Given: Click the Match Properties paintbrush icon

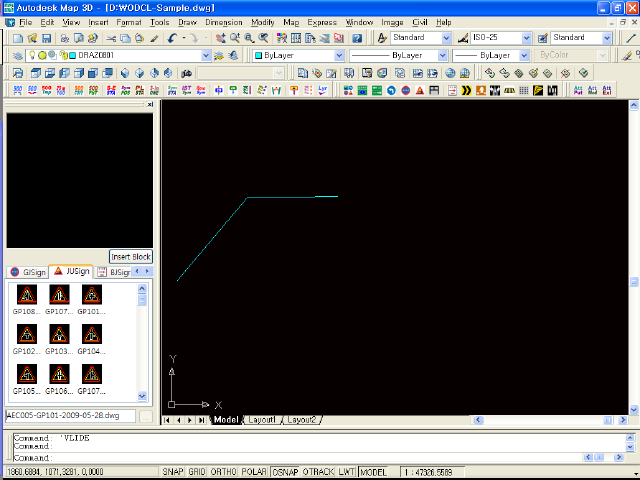Looking at the screenshot, I should point(154,38).
